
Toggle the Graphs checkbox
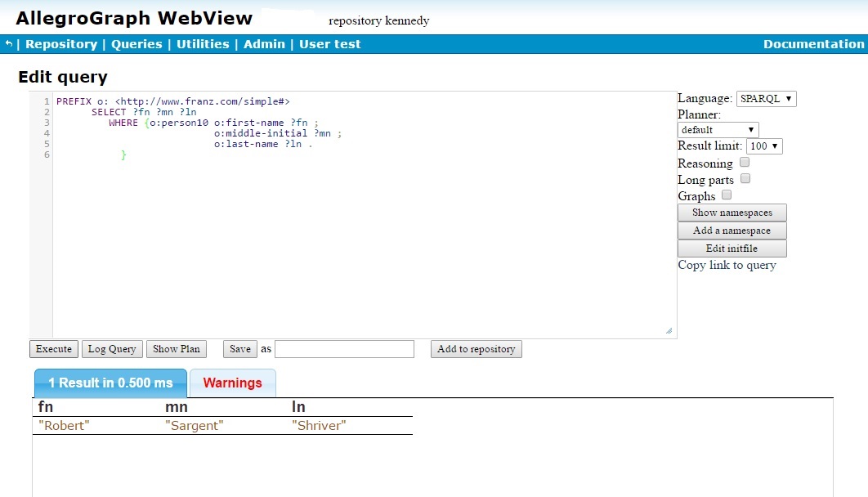(727, 195)
